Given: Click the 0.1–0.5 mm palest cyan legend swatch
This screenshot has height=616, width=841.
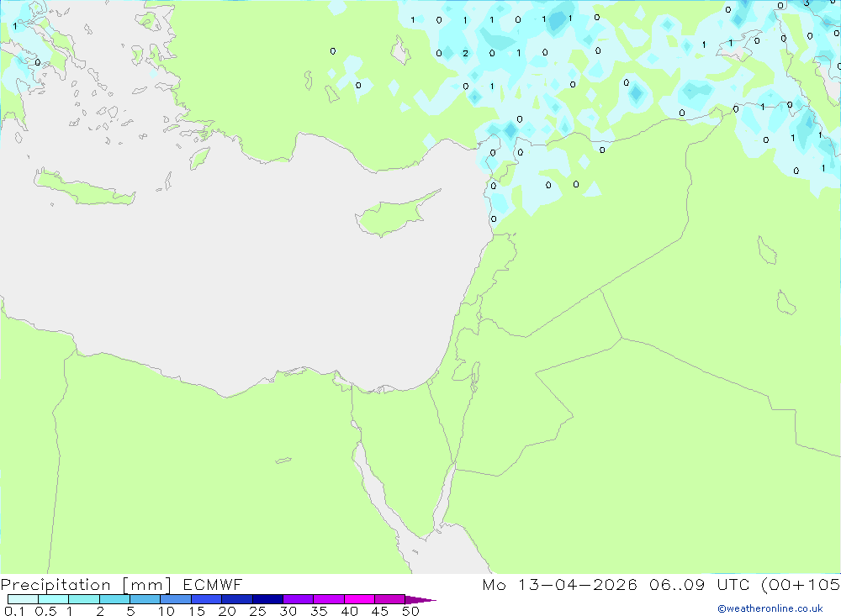Looking at the screenshot, I should point(23,599).
